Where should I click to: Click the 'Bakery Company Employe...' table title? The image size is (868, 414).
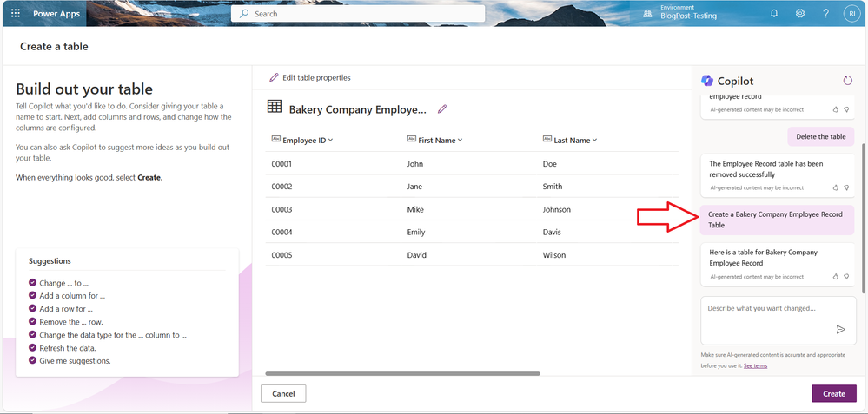(358, 109)
